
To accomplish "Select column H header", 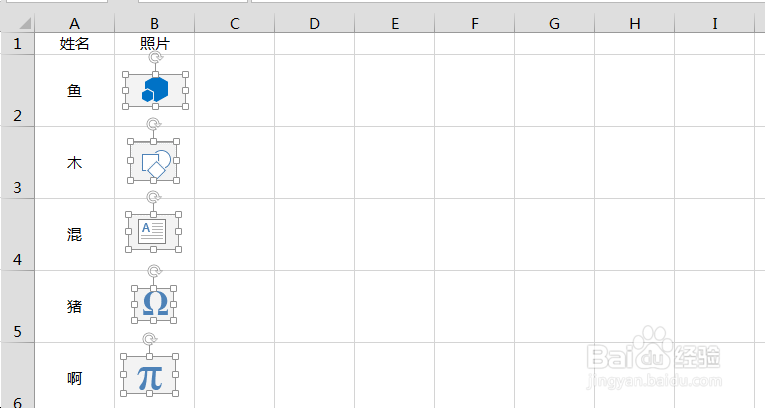I will (634, 24).
